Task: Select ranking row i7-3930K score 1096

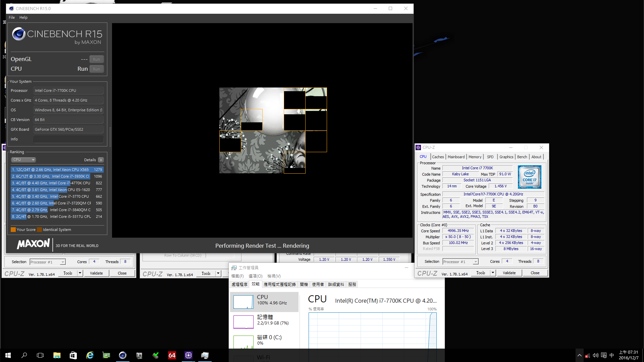Action: coord(57,176)
